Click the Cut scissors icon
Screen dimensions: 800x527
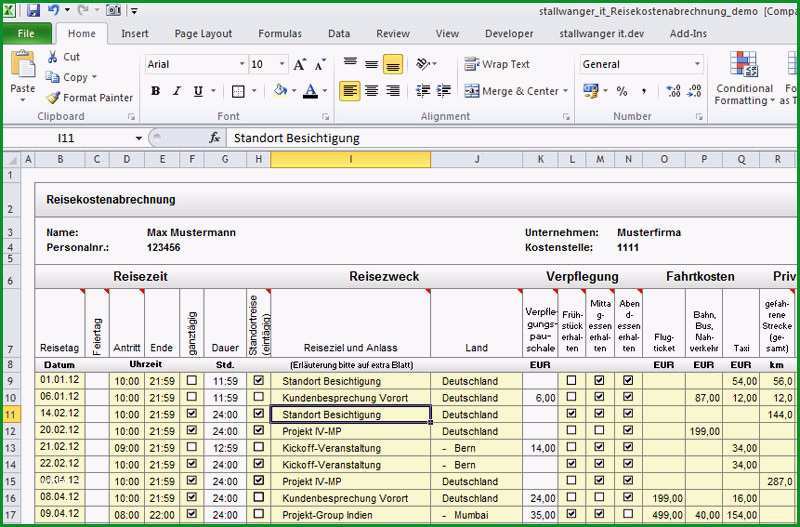(x=52, y=57)
